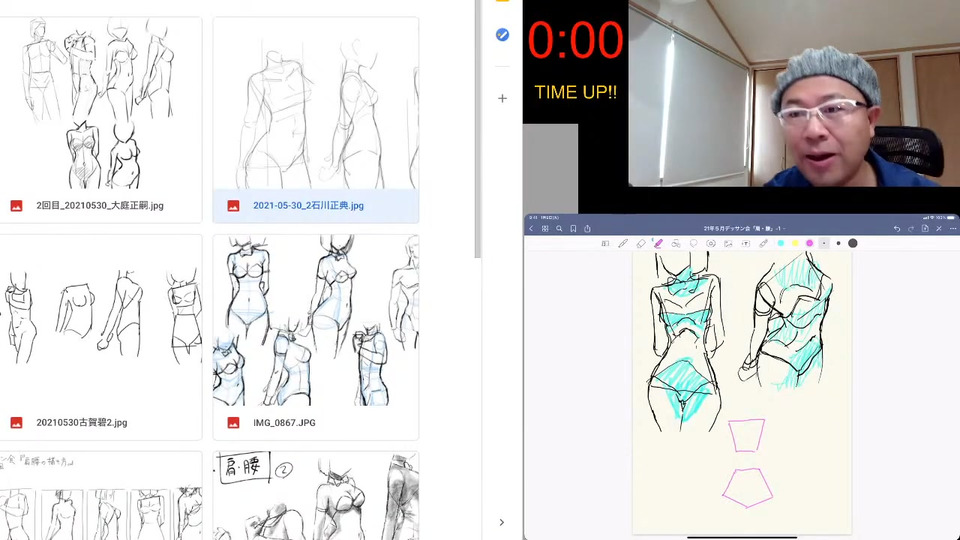Tap the X icon in the GoodNotes bar
960x540 pixels.
pos(939,228)
